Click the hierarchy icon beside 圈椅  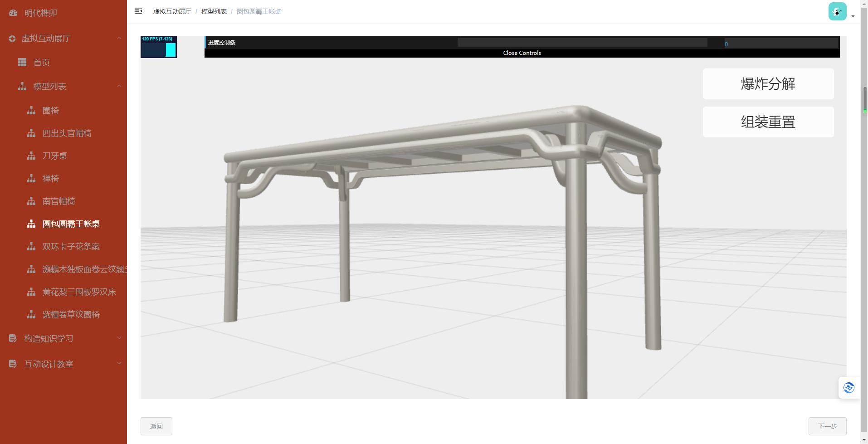pos(31,111)
